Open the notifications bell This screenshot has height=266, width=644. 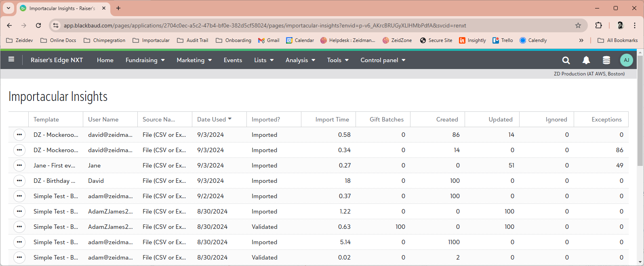(586, 60)
